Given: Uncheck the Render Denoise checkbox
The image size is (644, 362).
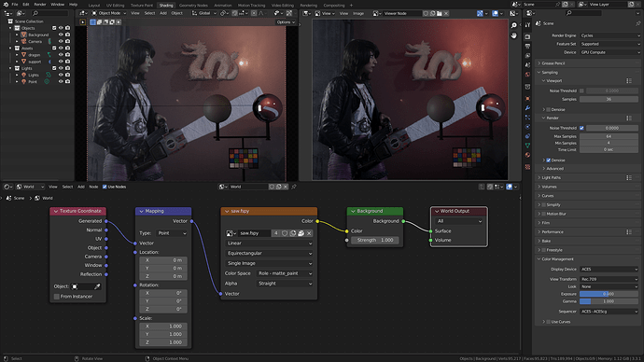Looking at the screenshot, I should tap(548, 160).
